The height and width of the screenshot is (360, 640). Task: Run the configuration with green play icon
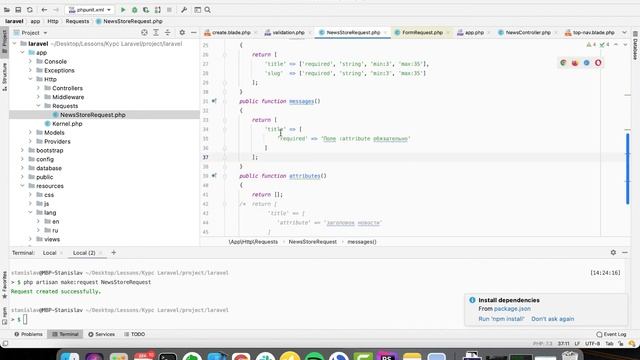[123, 10]
